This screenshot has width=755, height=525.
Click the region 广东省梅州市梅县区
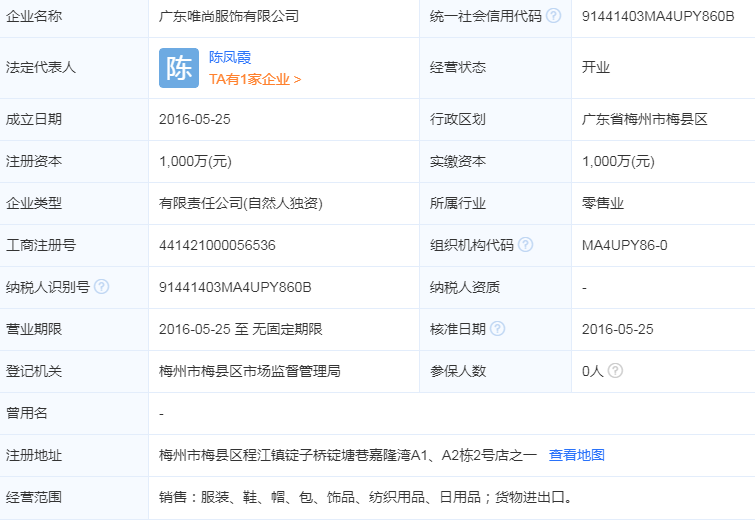tap(644, 119)
